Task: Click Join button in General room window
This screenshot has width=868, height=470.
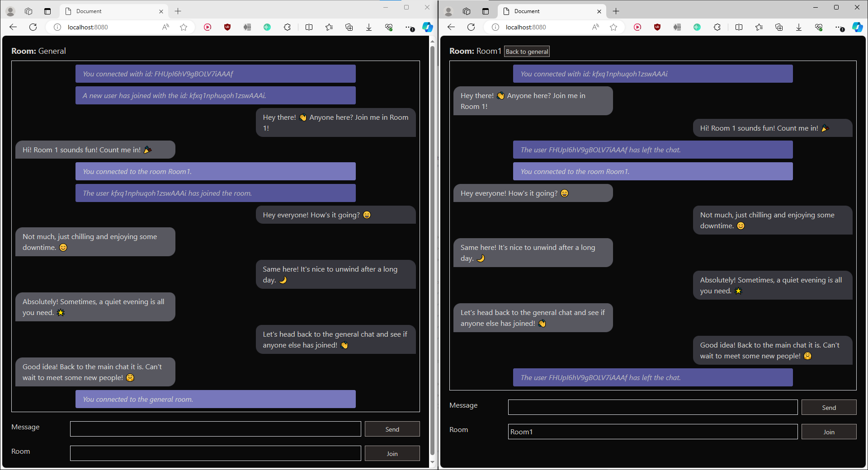Action: click(x=392, y=453)
